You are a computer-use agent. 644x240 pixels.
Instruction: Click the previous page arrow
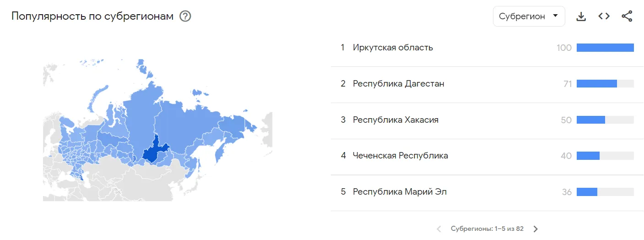coord(438,229)
